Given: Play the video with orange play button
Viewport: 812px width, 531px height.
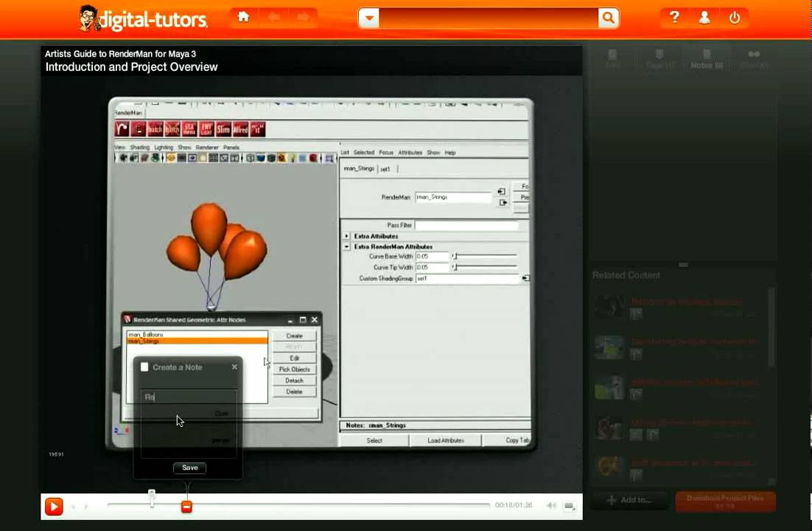Looking at the screenshot, I should click(x=54, y=506).
